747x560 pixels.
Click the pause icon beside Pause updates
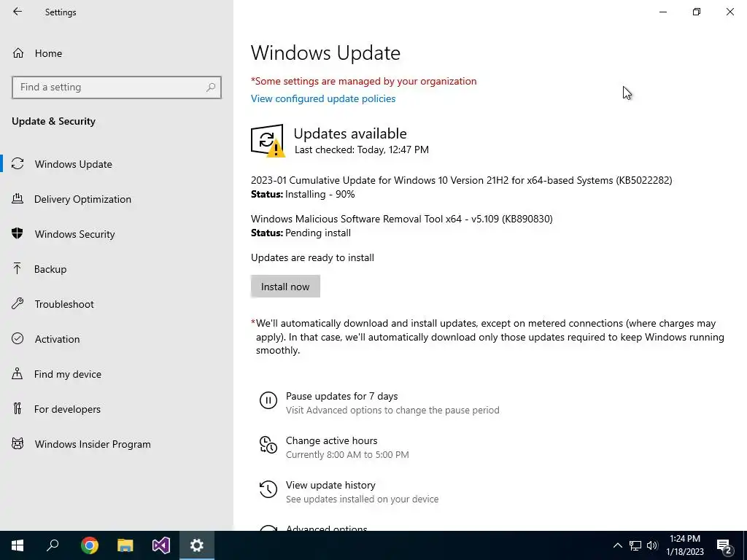pos(268,400)
